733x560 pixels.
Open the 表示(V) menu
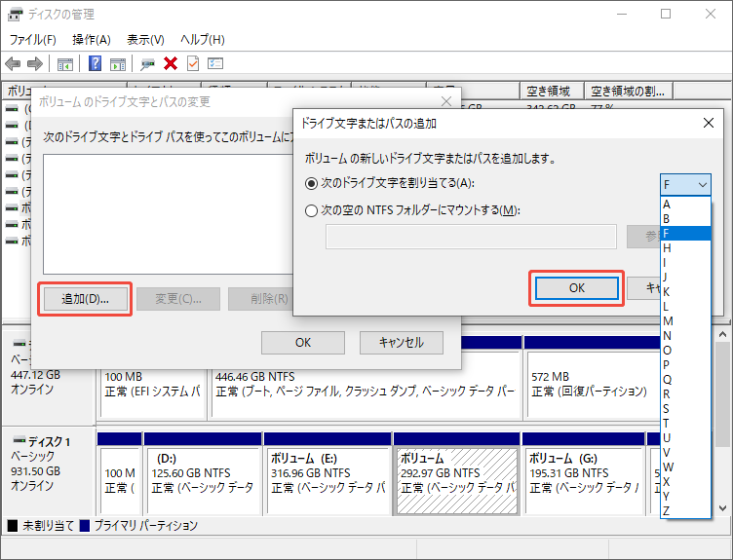coord(145,40)
